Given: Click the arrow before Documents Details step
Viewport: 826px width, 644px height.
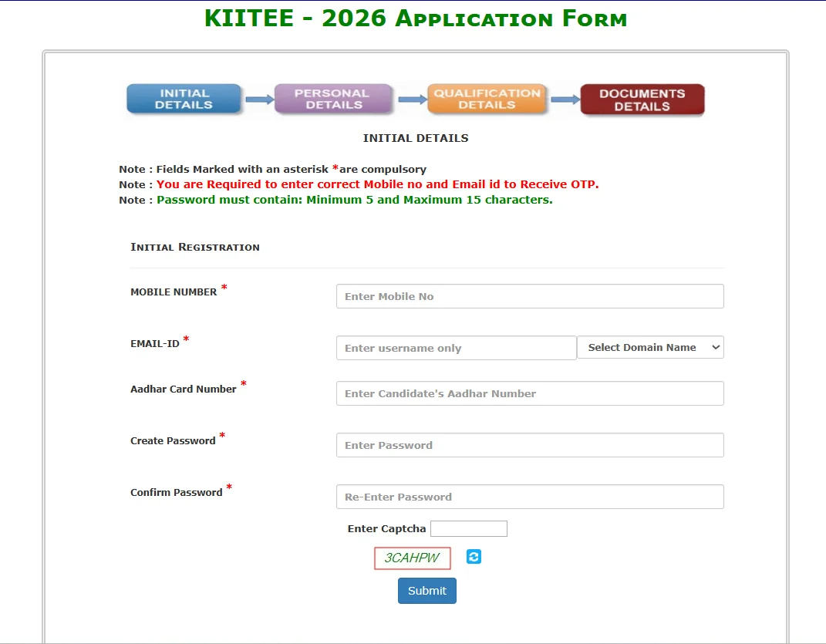Looking at the screenshot, I should (565, 99).
